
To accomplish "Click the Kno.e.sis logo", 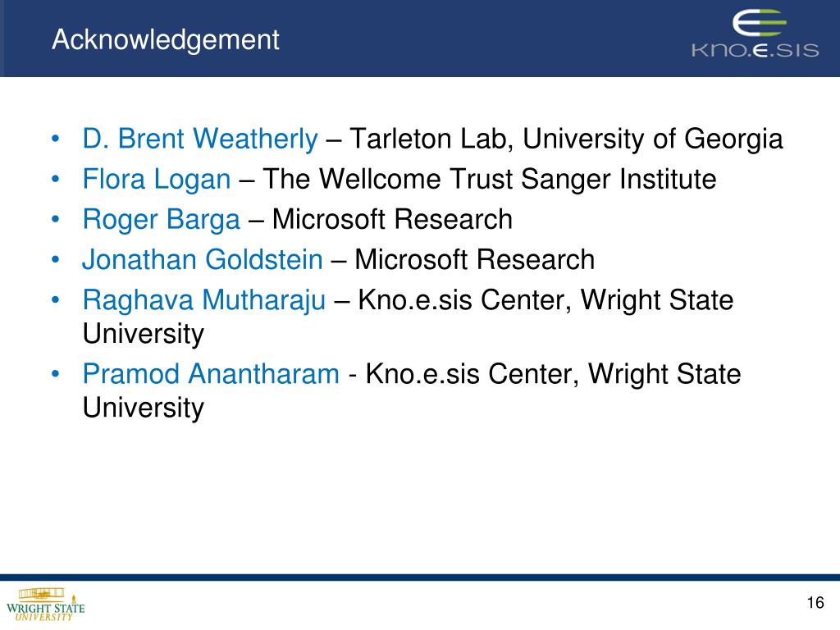I will [x=756, y=33].
